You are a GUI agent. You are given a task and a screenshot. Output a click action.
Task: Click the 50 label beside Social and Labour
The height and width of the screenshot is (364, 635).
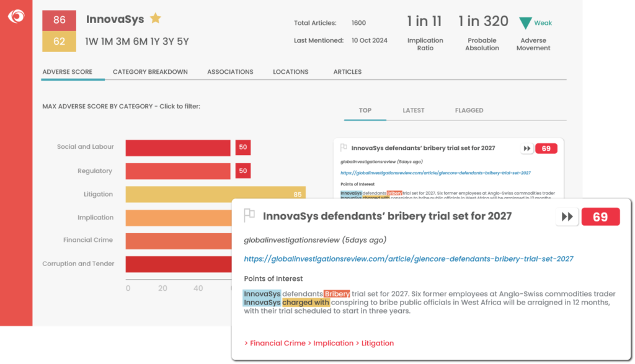243,148
